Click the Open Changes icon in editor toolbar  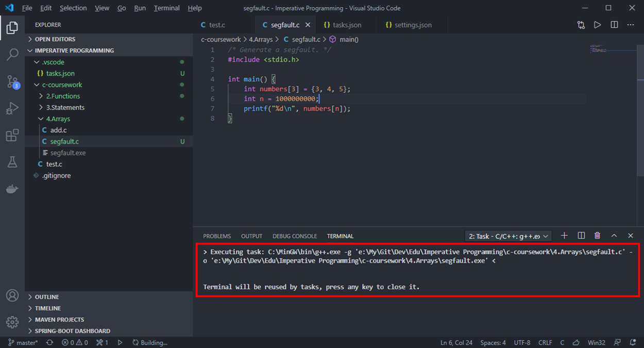pyautogui.click(x=581, y=25)
